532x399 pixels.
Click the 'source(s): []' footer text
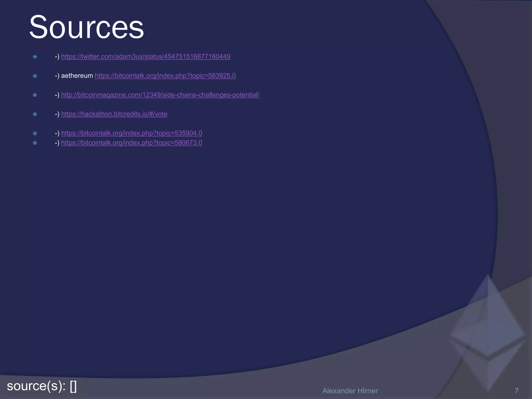42,386
